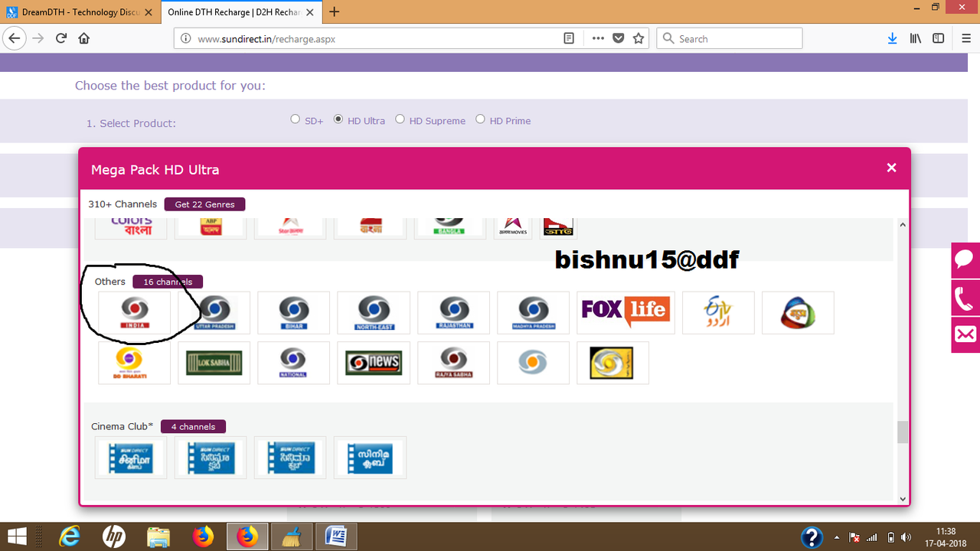Click the Get 22 Genres badge
The width and height of the screenshot is (980, 551).
click(x=204, y=204)
